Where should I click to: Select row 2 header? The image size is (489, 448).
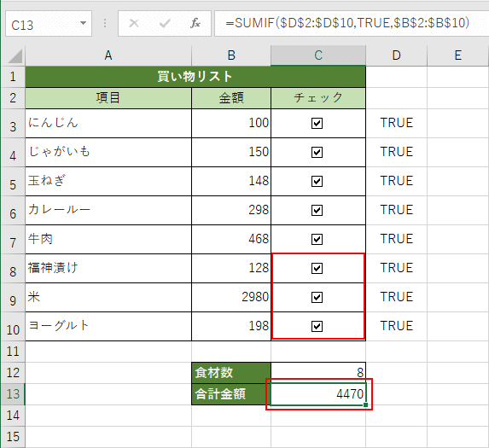point(13,98)
